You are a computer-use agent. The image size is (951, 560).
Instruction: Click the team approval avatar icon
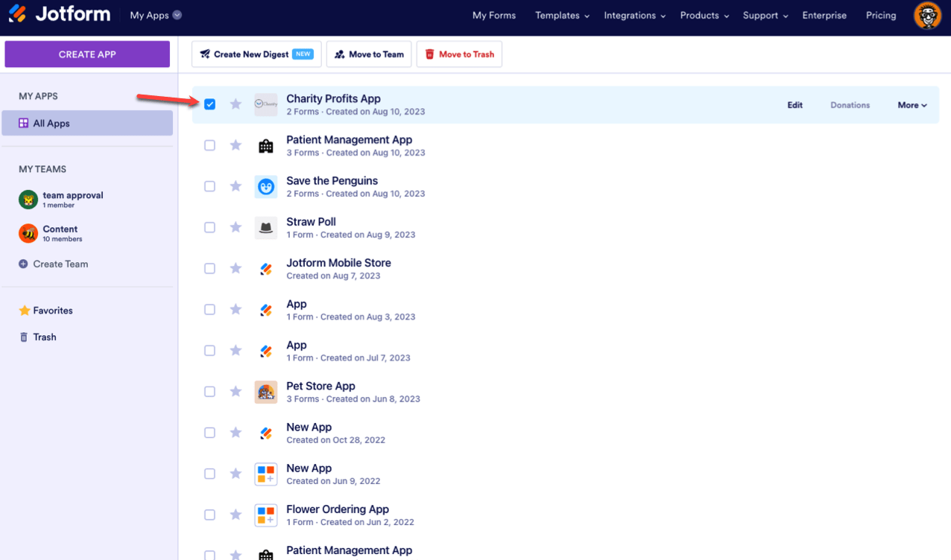click(x=28, y=200)
